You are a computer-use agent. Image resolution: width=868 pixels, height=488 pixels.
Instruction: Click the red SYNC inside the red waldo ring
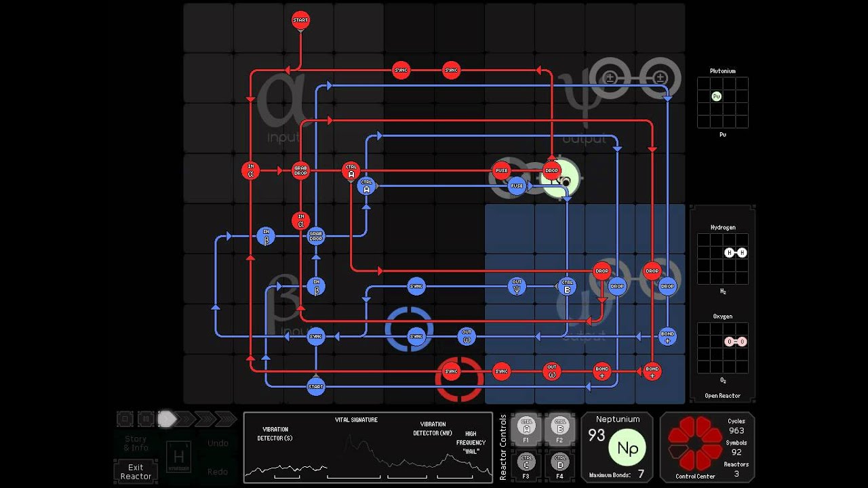[452, 371]
